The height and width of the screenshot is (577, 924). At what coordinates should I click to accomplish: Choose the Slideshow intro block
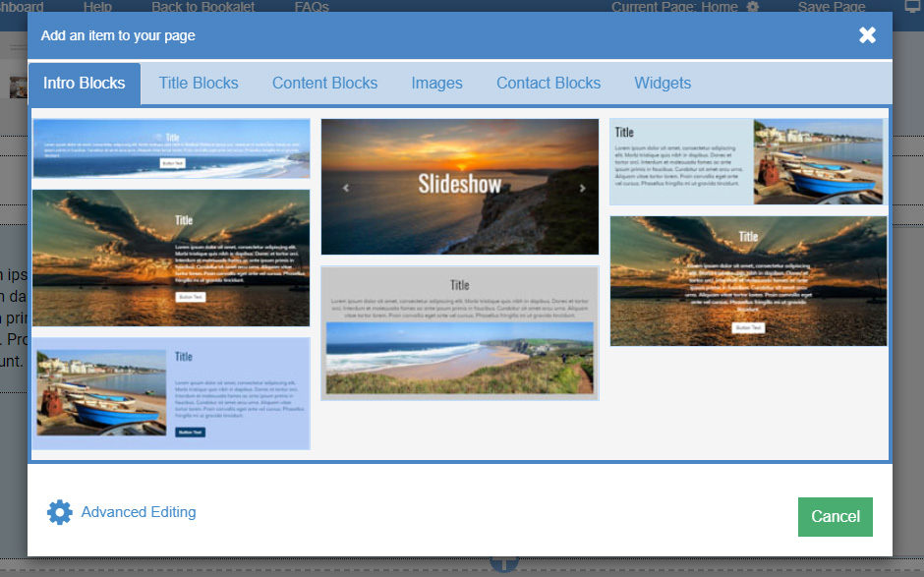pos(459,187)
